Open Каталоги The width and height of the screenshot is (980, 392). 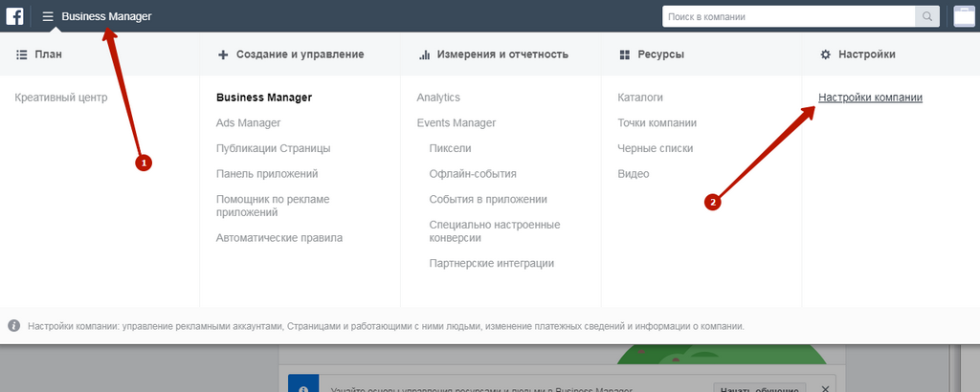pyautogui.click(x=640, y=98)
